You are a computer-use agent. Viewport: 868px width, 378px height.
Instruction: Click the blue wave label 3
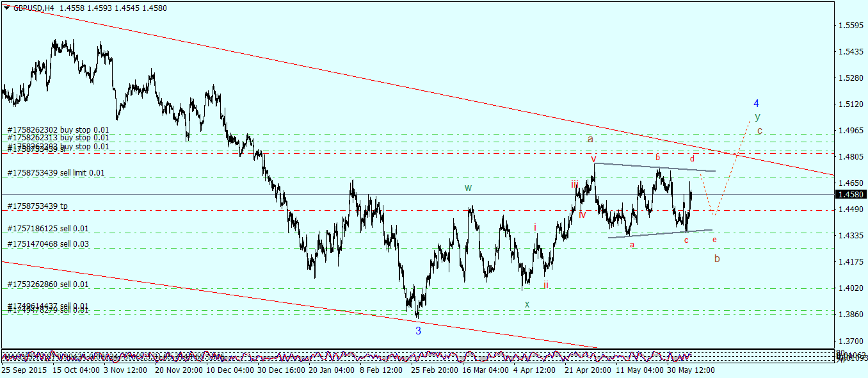coord(418,331)
